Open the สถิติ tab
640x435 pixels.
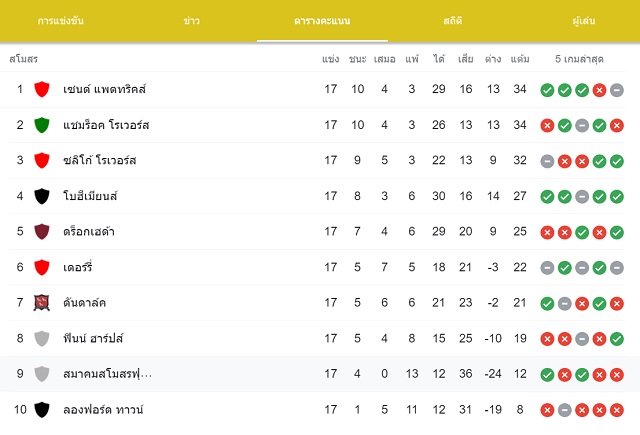point(453,21)
